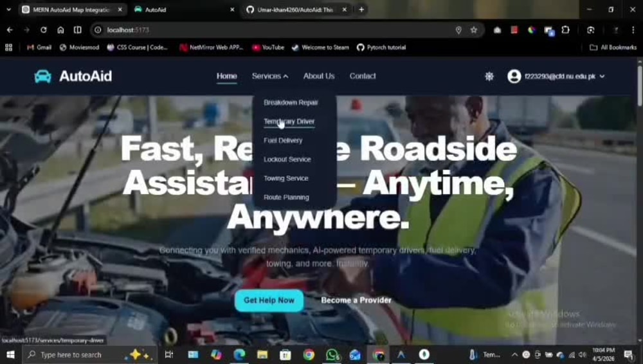
Task: Open the Welcome to Steam bookmark
Action: [320, 48]
